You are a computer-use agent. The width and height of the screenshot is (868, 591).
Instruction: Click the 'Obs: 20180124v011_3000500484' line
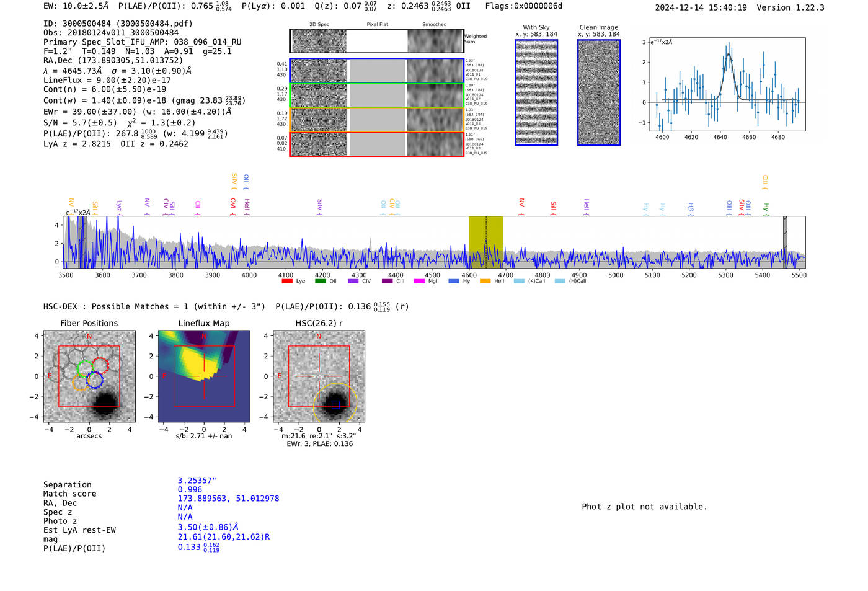pyautogui.click(x=111, y=33)
